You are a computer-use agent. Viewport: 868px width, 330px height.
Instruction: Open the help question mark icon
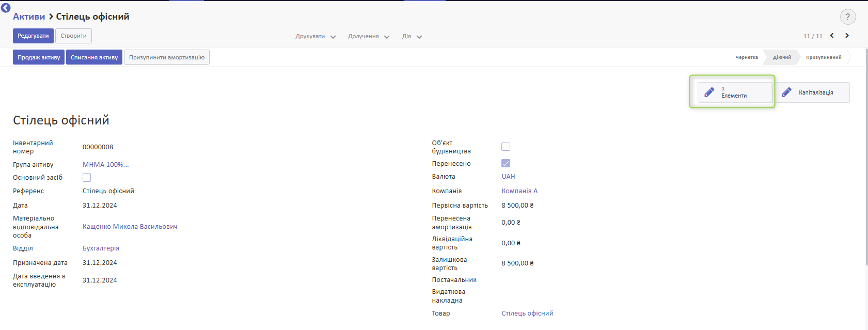click(x=848, y=17)
